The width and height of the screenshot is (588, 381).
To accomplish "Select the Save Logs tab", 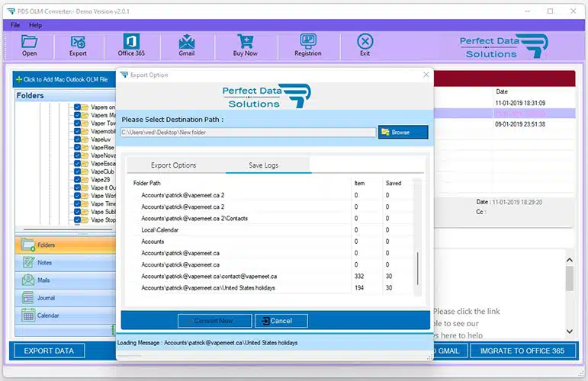I will 263,165.
